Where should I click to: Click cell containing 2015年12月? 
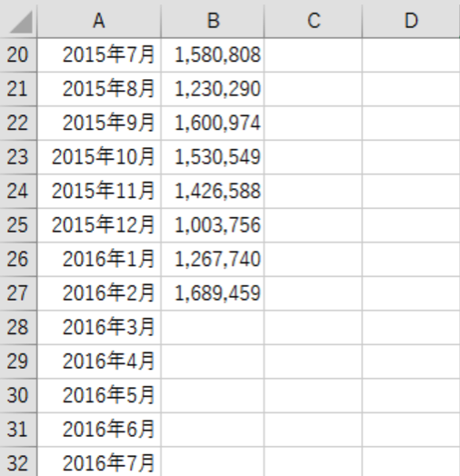(99, 225)
